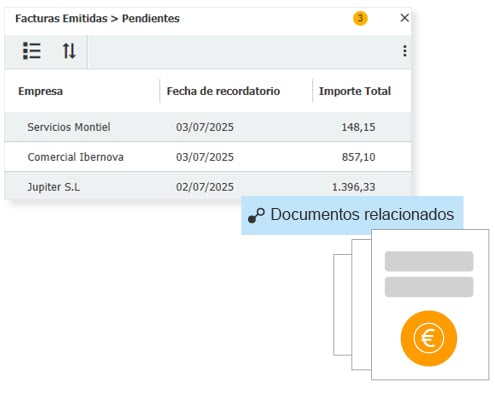
Task: Click the sort arrows icon
Action: click(69, 51)
